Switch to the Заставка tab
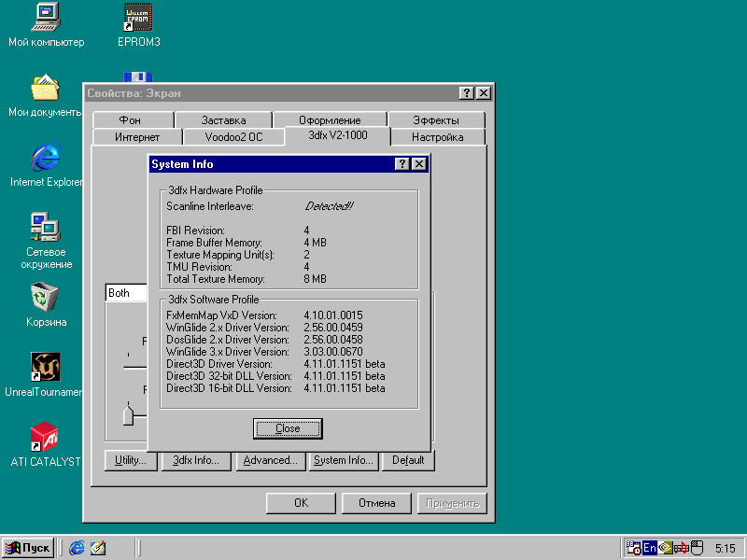The image size is (747, 560). coord(223,120)
